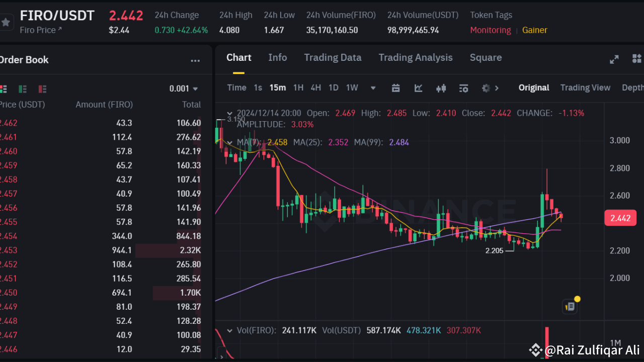Click the Amount (FIRO) column header
This screenshot has width=644, height=362.
[x=104, y=105]
